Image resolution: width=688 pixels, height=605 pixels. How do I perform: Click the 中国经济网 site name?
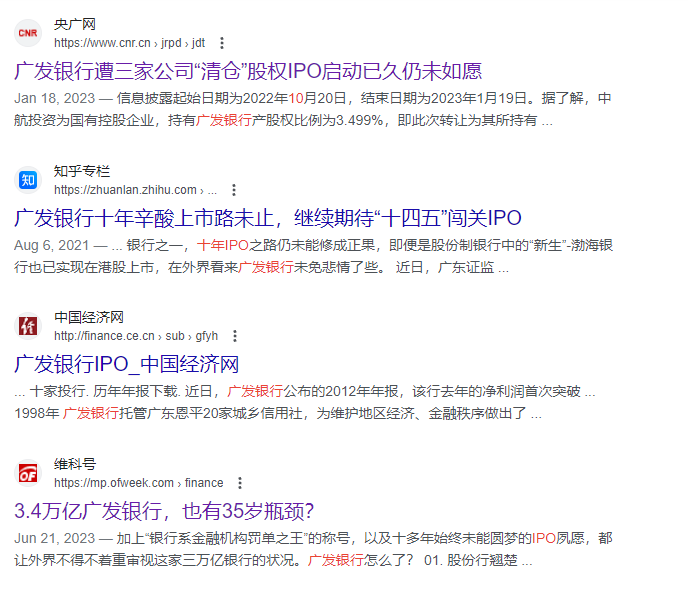click(89, 317)
